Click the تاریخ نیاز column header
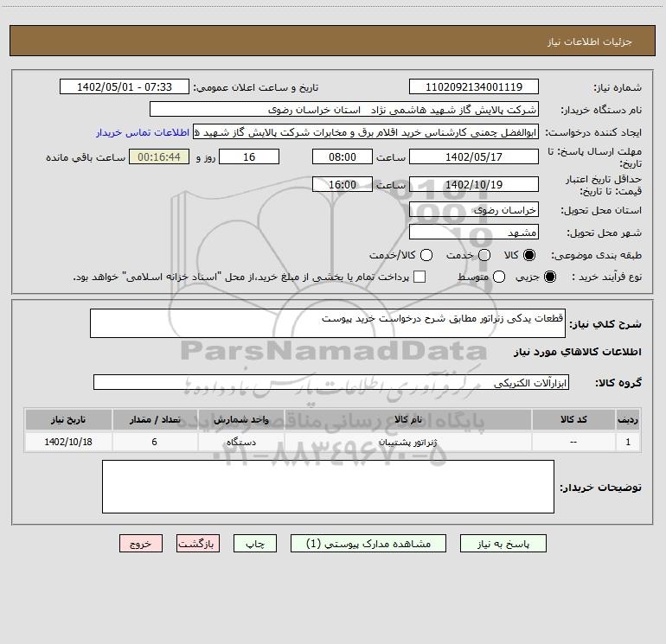 [68, 419]
